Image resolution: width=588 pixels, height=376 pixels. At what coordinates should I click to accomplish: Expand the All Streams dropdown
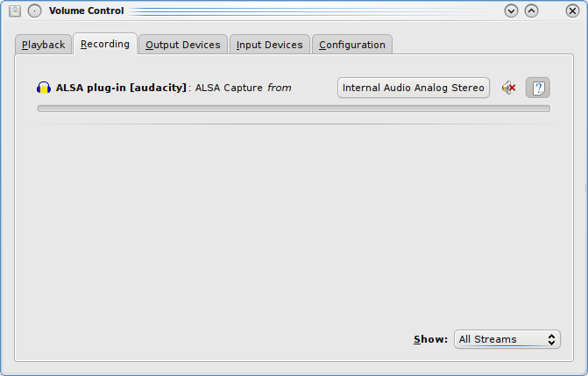click(x=507, y=339)
